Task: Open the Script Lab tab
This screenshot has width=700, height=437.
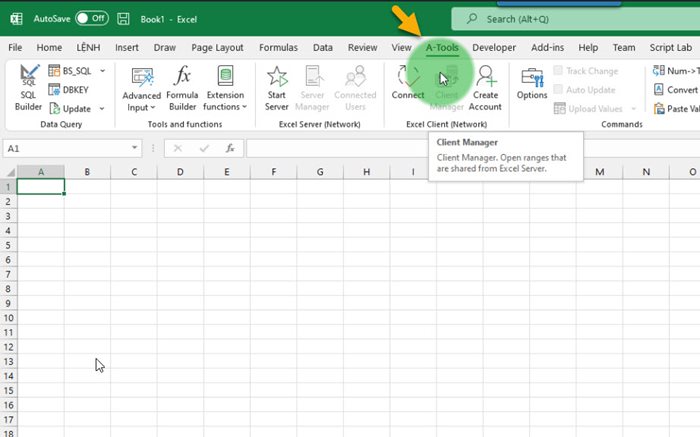Action: pos(671,47)
